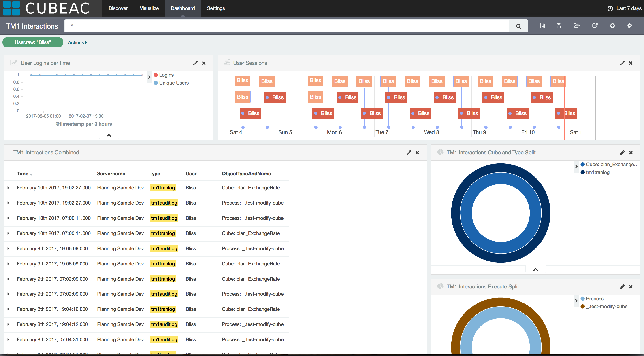
Task: Select 'Process: _.test-modify-cube' in the Feb 8th 19:04 row
Action: pos(252,324)
